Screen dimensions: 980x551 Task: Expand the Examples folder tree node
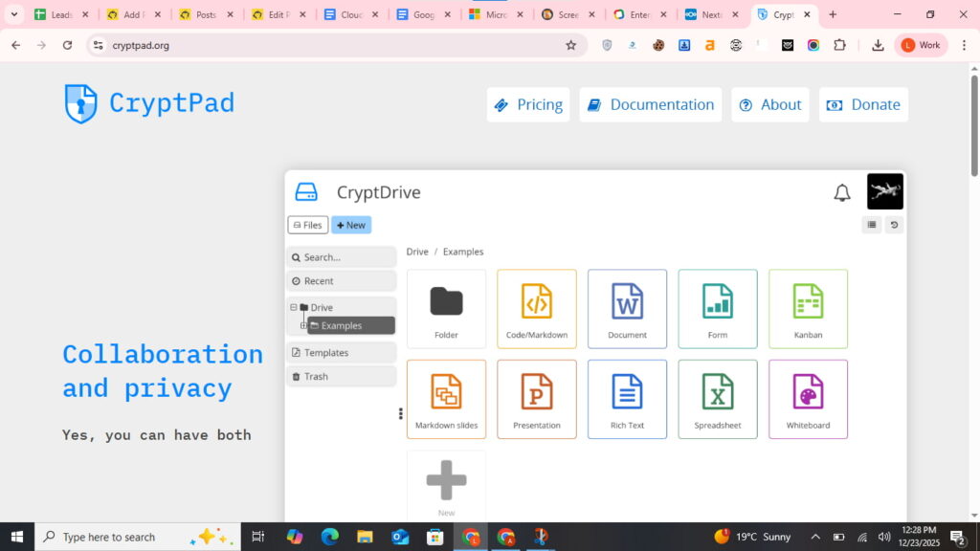(303, 325)
